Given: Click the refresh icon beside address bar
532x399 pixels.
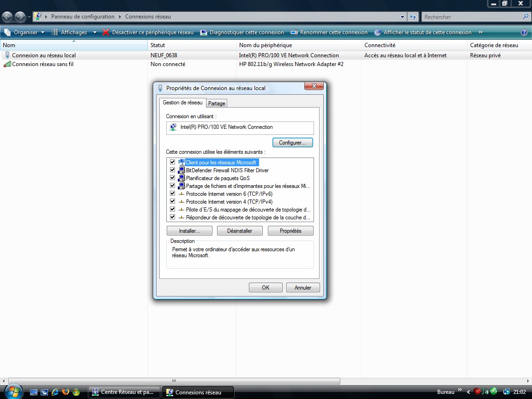Looking at the screenshot, I should [x=412, y=17].
